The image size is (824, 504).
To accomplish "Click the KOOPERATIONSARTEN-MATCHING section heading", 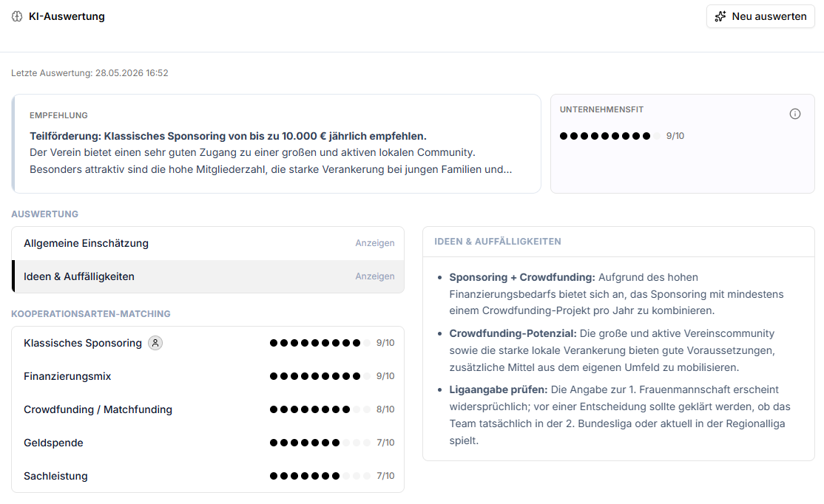I will point(91,314).
